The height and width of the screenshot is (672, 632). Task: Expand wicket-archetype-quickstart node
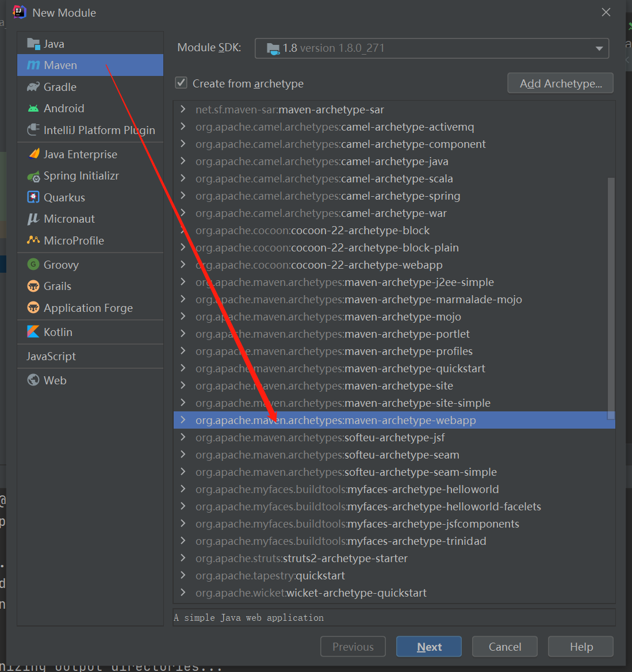pyautogui.click(x=183, y=593)
